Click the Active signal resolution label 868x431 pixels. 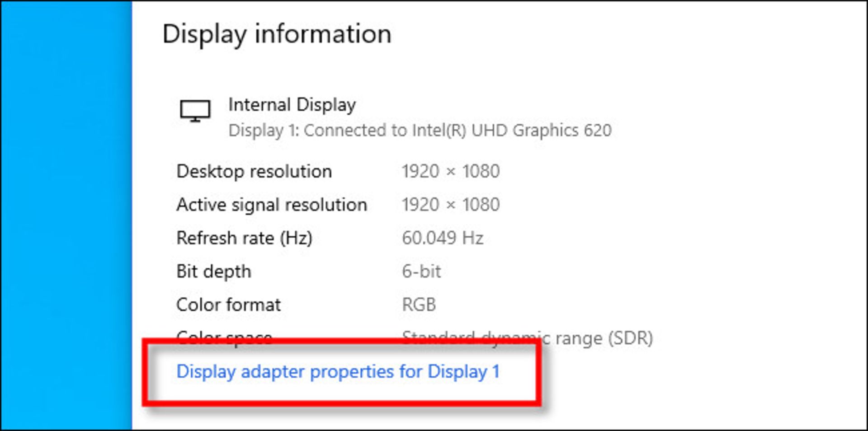click(x=271, y=205)
